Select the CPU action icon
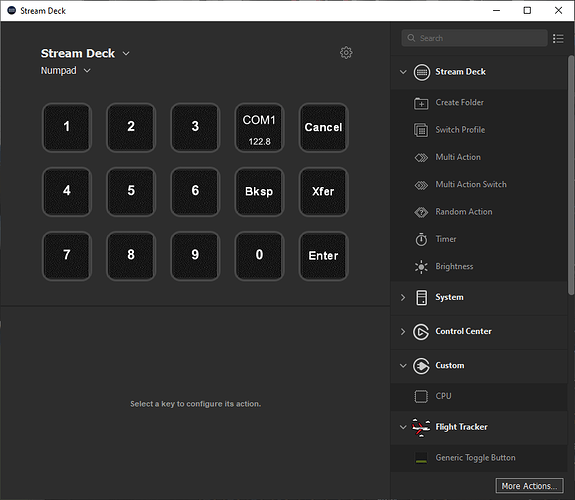 (421, 396)
